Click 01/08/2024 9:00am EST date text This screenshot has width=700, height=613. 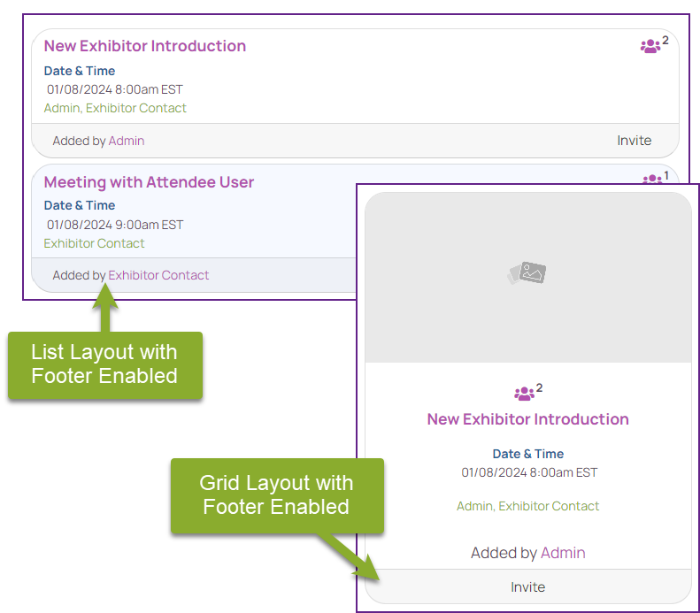(115, 225)
